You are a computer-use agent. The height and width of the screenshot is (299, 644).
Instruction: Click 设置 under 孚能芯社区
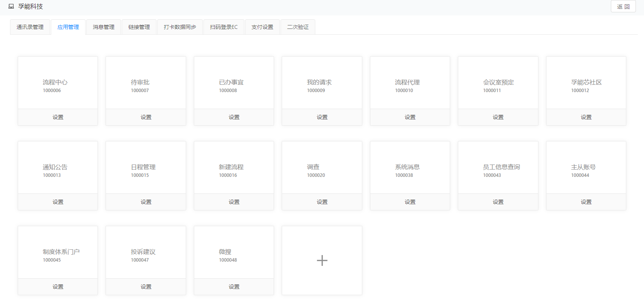click(586, 117)
